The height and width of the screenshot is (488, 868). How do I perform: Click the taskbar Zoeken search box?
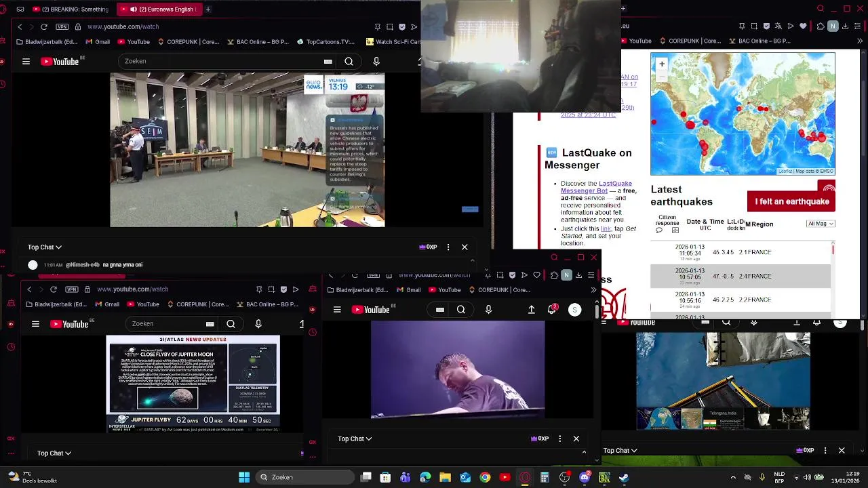pyautogui.click(x=305, y=477)
